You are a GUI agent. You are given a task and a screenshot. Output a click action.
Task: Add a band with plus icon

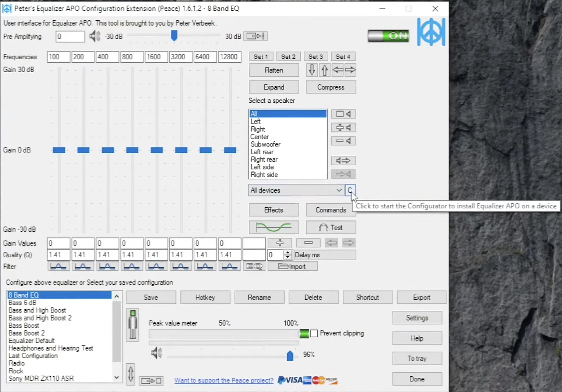coord(280,243)
